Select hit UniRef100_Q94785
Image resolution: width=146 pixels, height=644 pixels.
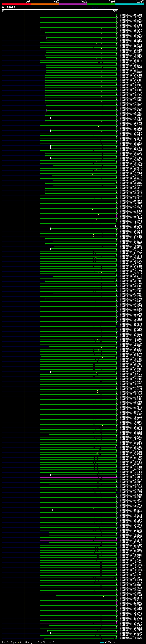(131, 259)
